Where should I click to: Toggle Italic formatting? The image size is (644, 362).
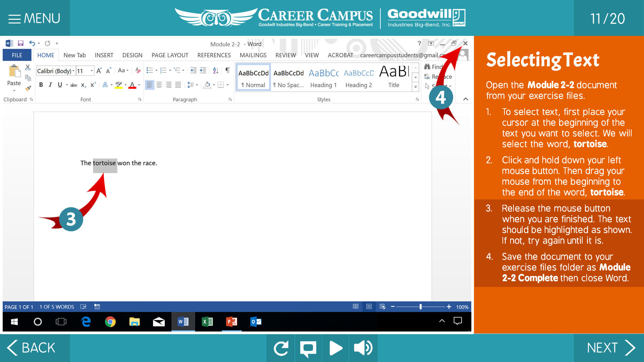point(50,85)
